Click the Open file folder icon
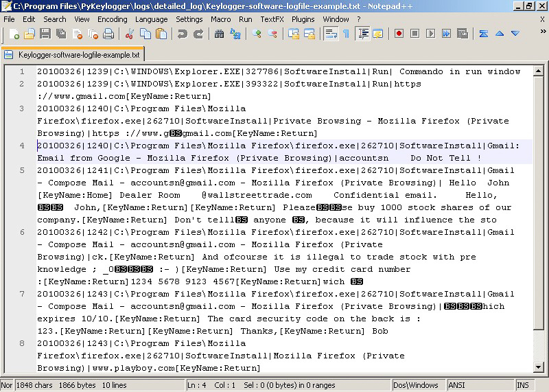 pos(30,34)
